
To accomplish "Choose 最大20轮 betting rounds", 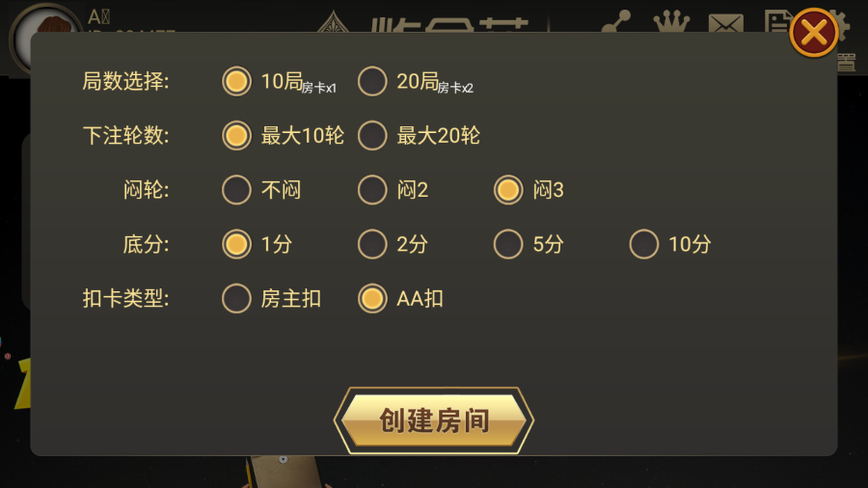I will [x=372, y=136].
